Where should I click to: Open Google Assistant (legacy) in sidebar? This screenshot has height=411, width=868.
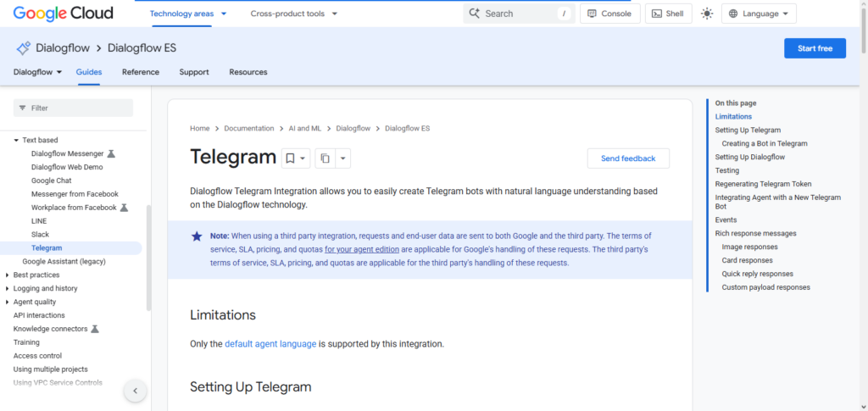pos(64,261)
